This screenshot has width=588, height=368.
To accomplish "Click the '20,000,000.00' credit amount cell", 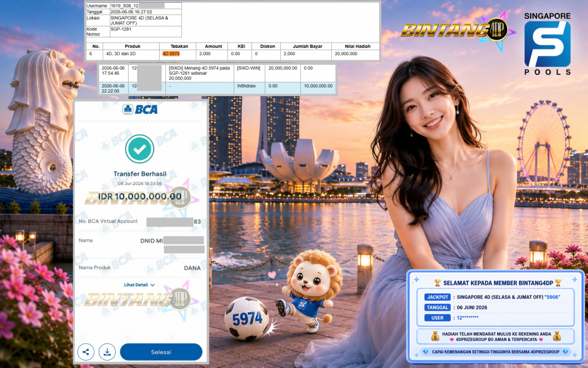I will click(x=283, y=68).
